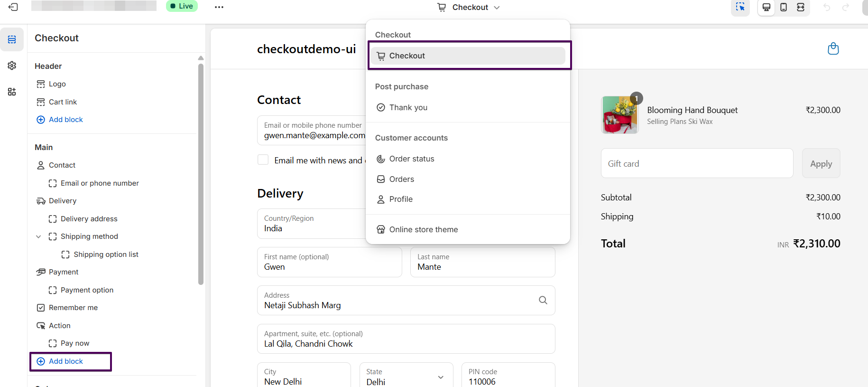Screen dimensions: 868x387
Task: Switch to desktop preview icon
Action: click(x=766, y=7)
